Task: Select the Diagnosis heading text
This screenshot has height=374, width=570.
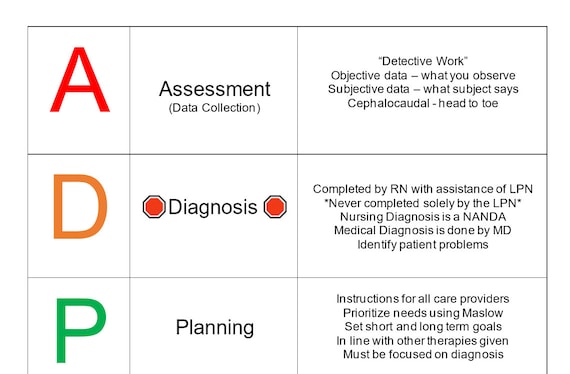Action: [213, 208]
